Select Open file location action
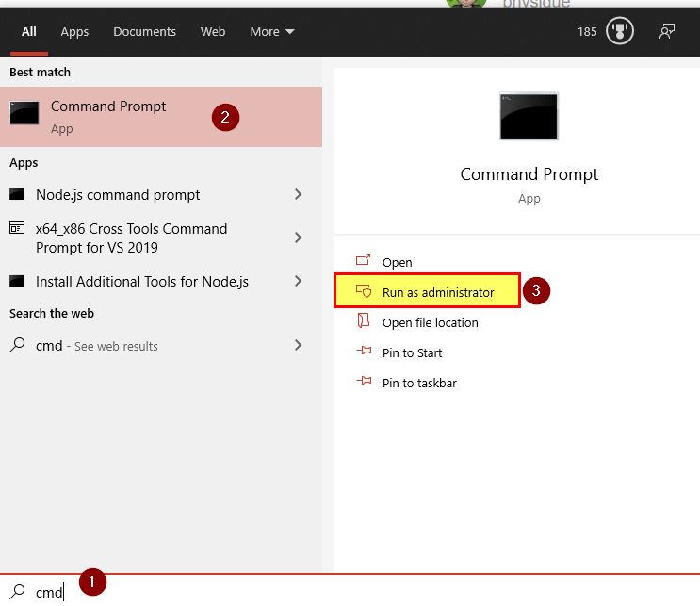700x606 pixels. tap(430, 322)
